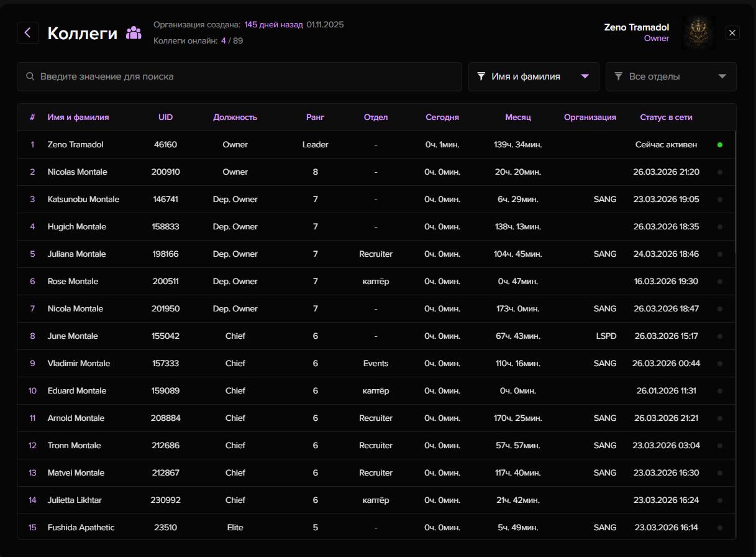The width and height of the screenshot is (756, 557).
Task: Click filter icon beside Все отделы
Action: point(618,76)
